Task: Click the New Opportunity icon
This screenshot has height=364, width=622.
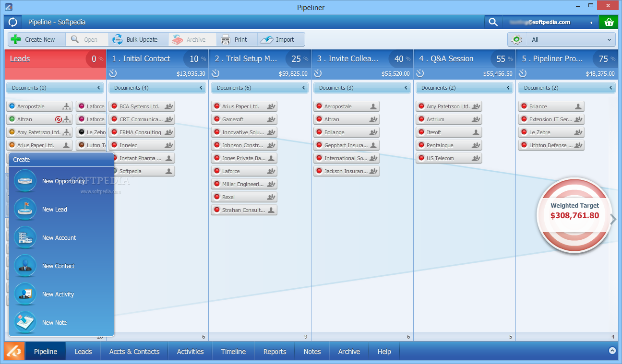Action: [25, 181]
